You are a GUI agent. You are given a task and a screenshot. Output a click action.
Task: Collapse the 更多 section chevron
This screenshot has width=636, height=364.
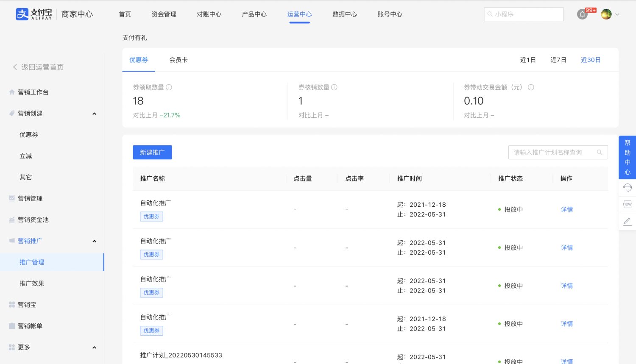tap(95, 347)
